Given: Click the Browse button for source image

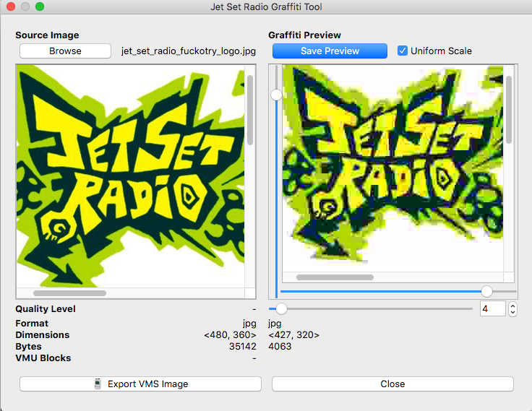Looking at the screenshot, I should point(65,51).
